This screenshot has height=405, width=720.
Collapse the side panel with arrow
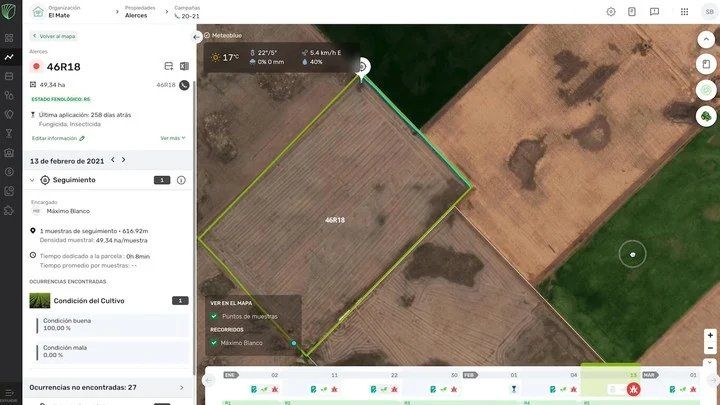point(196,37)
